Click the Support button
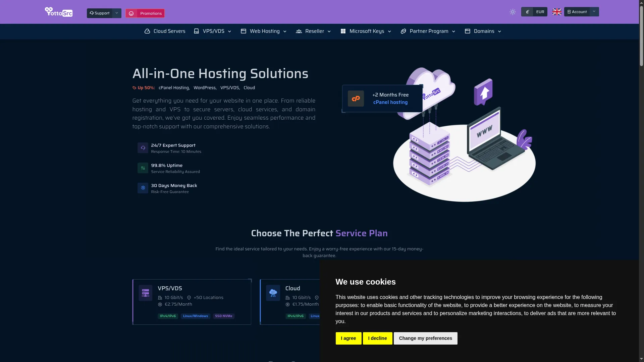 point(100,13)
